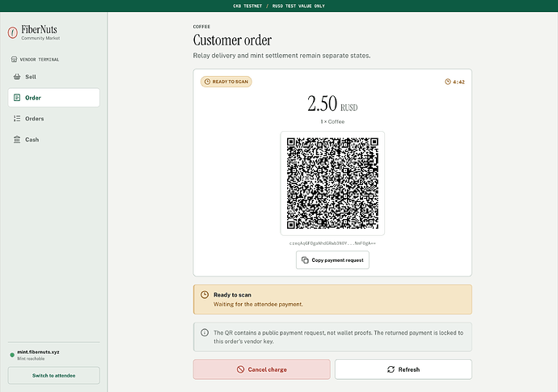Click the Orders list icon
Image resolution: width=558 pixels, height=392 pixels.
tap(17, 119)
